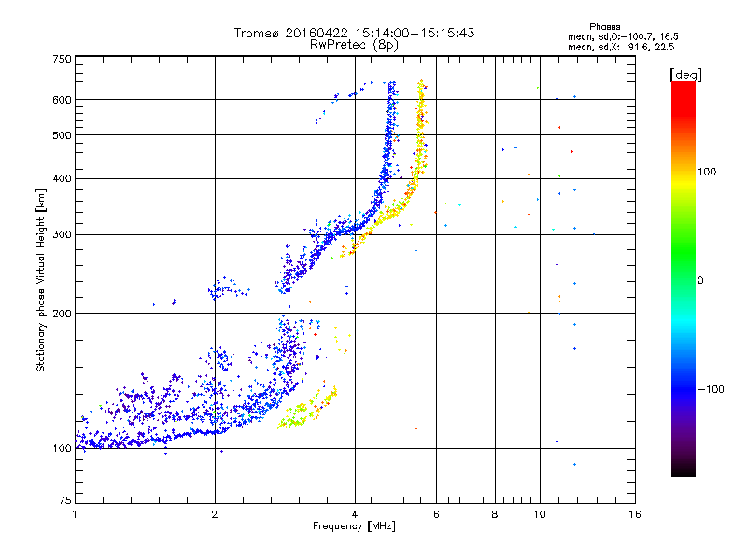Click the plot title 'Tromsø 20160422 15:14:00-15:15:43'
The width and height of the screenshot is (747, 560).
[354, 33]
